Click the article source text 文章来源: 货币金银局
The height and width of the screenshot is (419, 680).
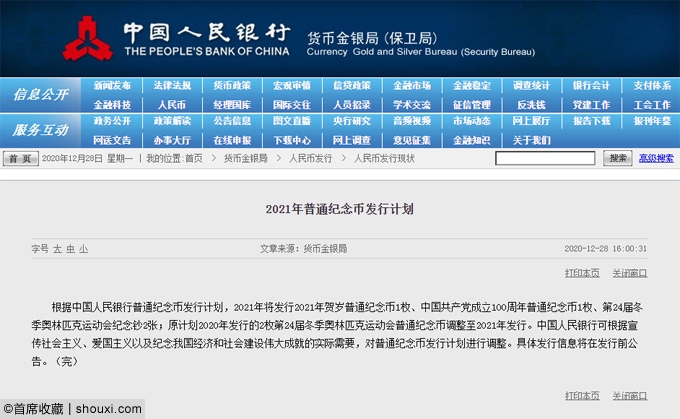[x=304, y=249]
